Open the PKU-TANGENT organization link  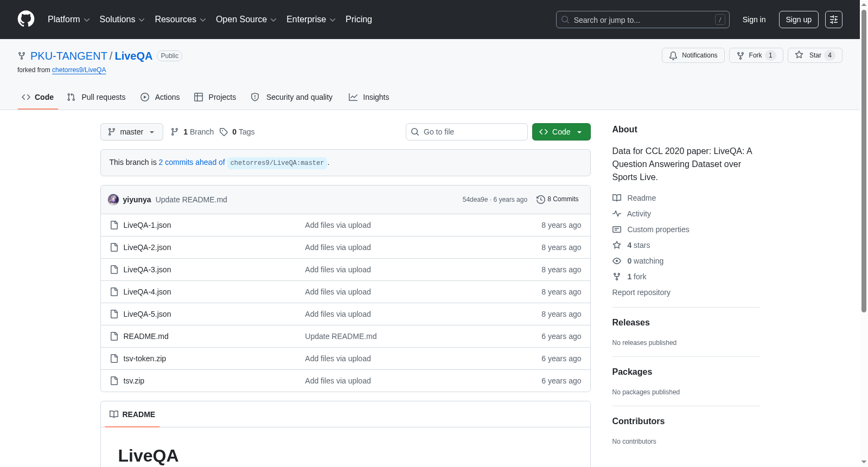pos(69,56)
